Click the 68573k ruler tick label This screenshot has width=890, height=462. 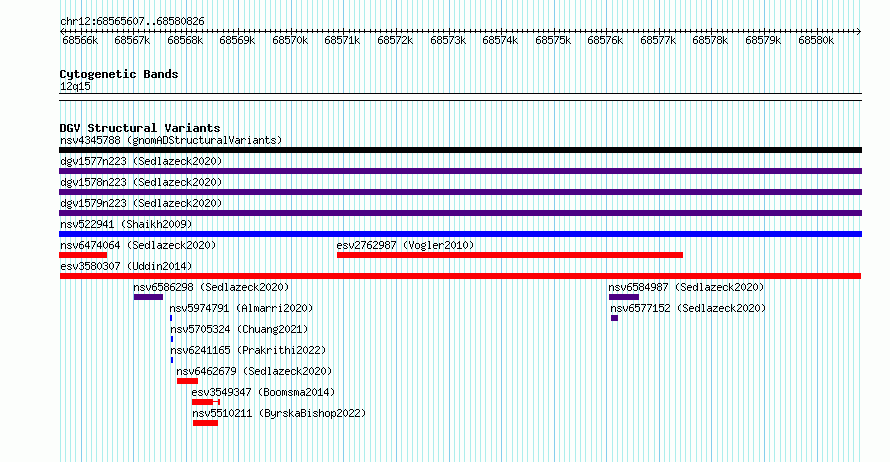click(448, 41)
